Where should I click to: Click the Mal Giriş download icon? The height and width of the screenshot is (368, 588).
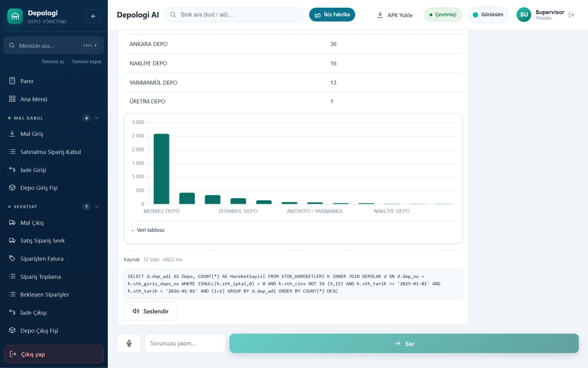coord(12,134)
